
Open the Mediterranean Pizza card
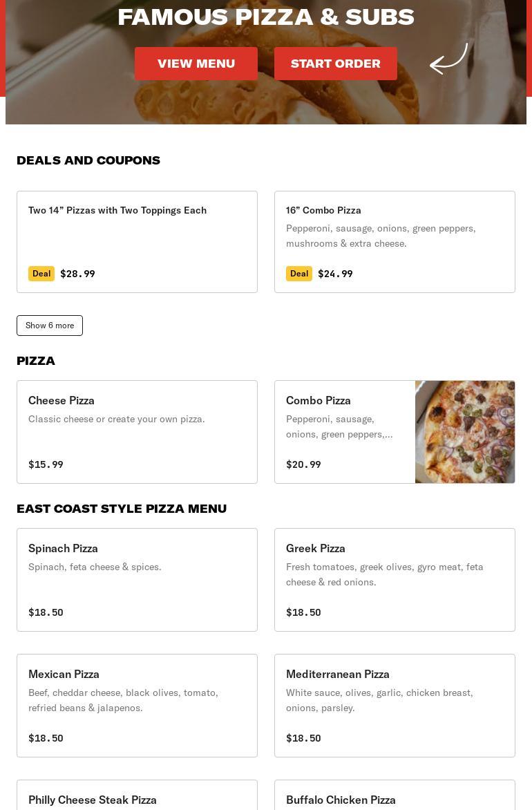[395, 706]
